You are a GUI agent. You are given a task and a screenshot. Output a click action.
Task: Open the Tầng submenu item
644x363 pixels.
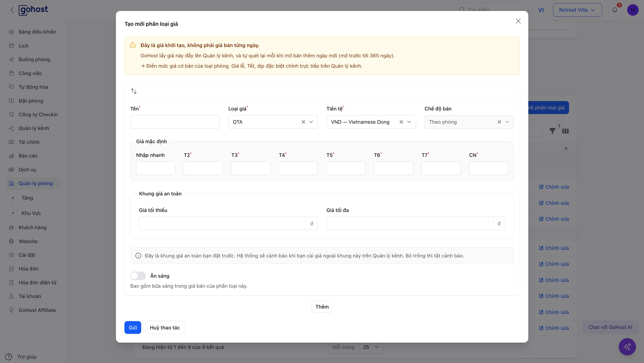pyautogui.click(x=27, y=198)
